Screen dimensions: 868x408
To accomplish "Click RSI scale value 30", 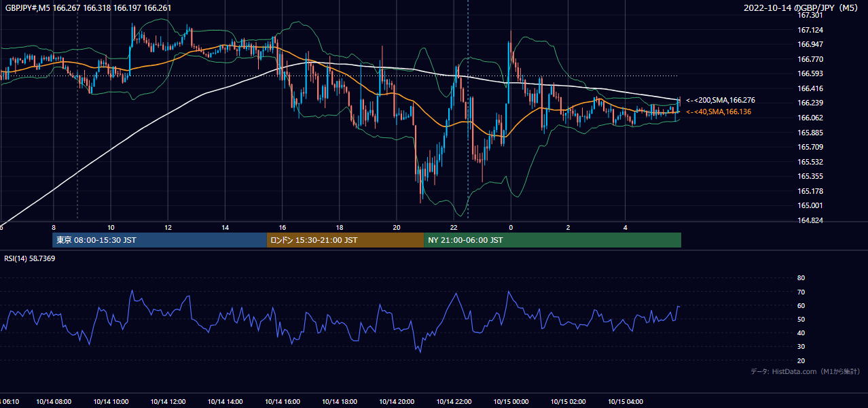I will click(801, 347).
